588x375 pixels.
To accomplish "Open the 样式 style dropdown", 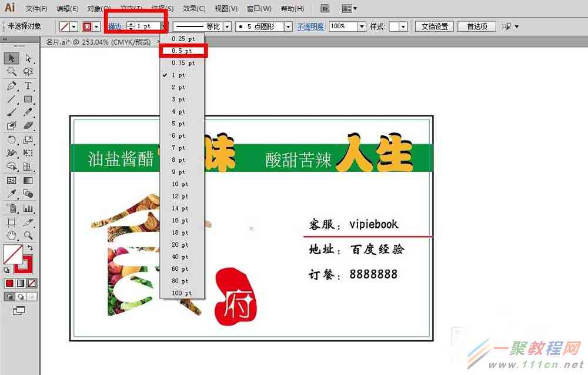I will point(403,26).
